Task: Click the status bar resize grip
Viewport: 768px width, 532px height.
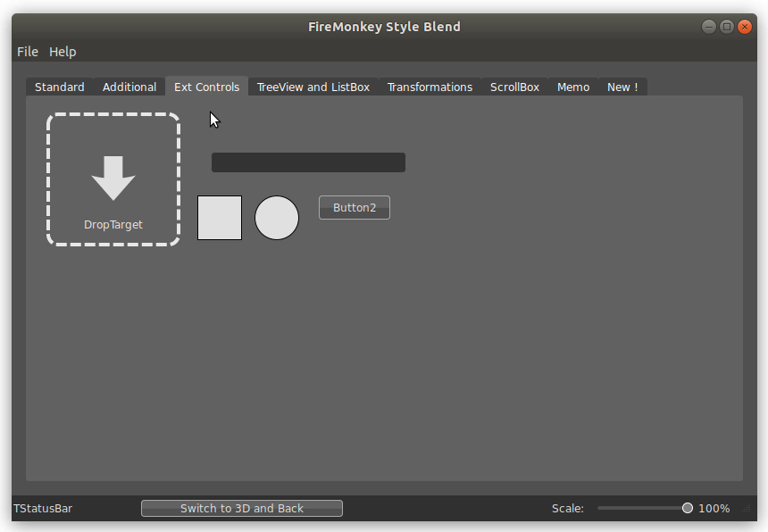Action: pos(747,509)
